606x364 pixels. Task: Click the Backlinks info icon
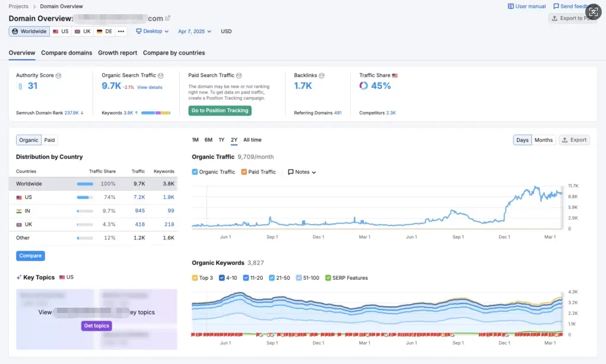[x=322, y=76]
